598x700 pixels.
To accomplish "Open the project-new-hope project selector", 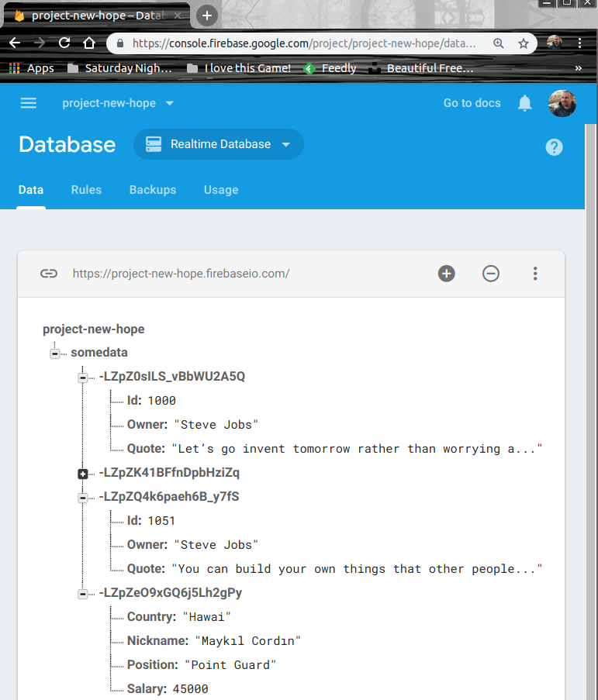I will pos(118,103).
